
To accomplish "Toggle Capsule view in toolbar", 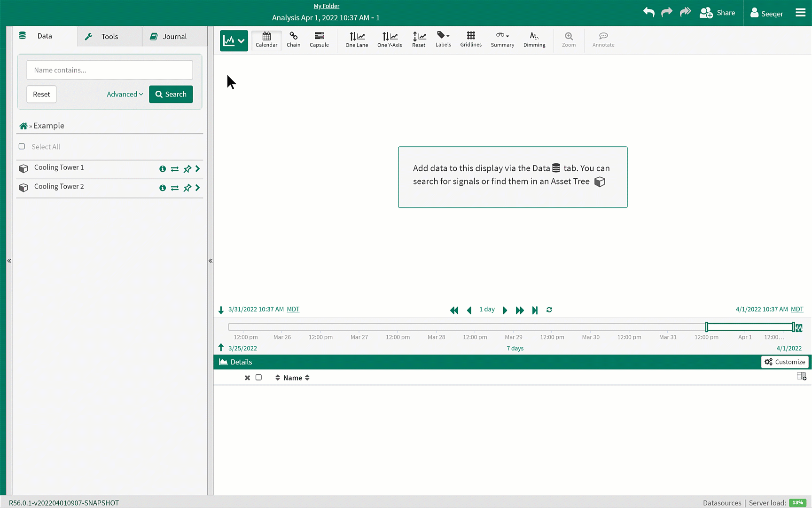I will click(x=319, y=40).
